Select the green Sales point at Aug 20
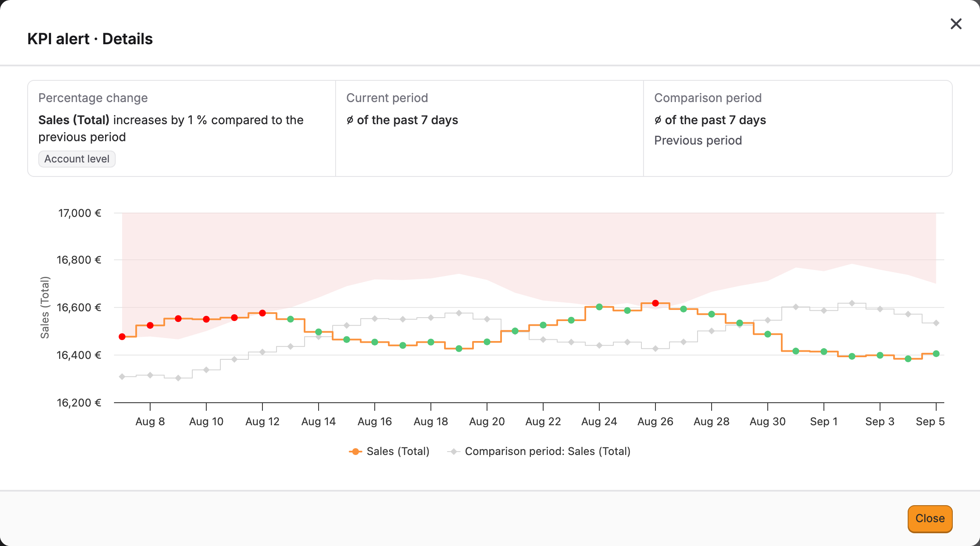The width and height of the screenshot is (980, 546). 487,342
